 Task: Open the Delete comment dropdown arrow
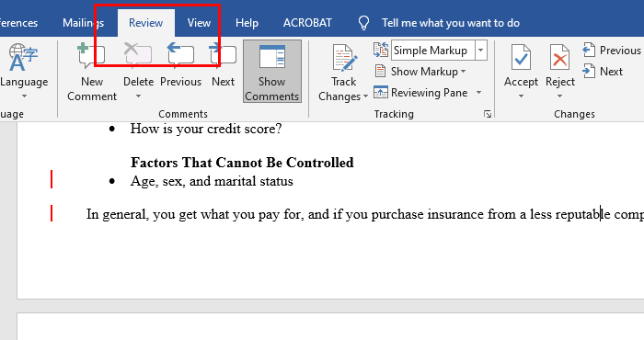tap(138, 96)
